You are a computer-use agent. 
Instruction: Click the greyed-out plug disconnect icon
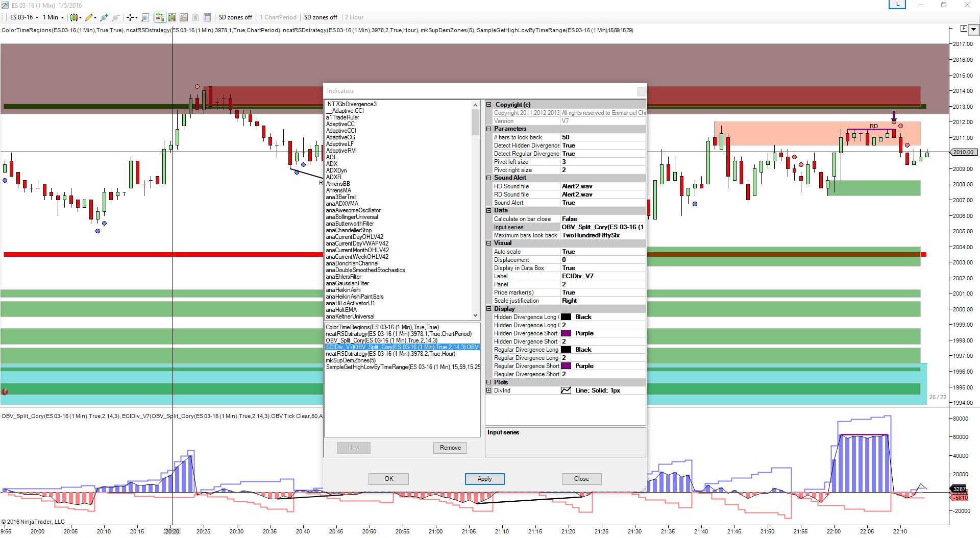pyautogui.click(x=116, y=17)
